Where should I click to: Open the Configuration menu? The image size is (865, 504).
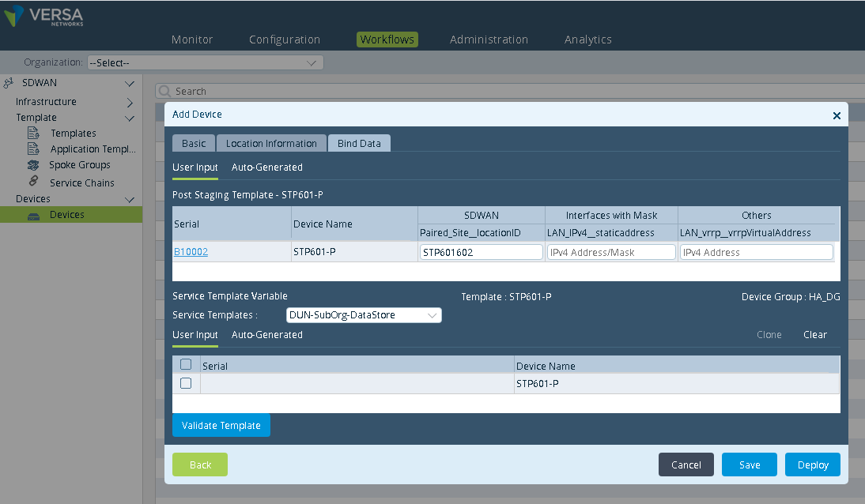click(285, 39)
